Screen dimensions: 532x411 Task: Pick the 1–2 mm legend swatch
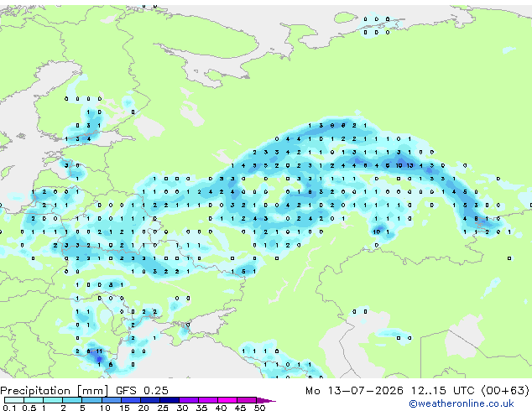(x=53, y=400)
